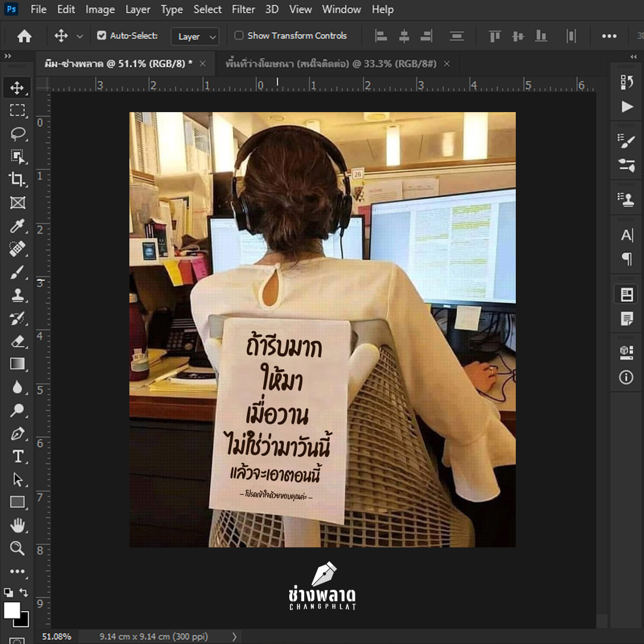Select the History Brush tool

17,318
